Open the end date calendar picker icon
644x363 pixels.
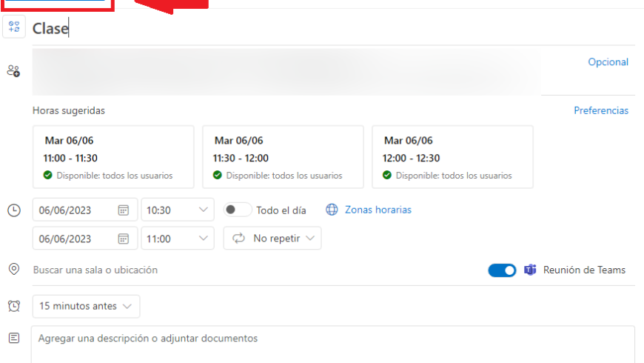click(123, 239)
